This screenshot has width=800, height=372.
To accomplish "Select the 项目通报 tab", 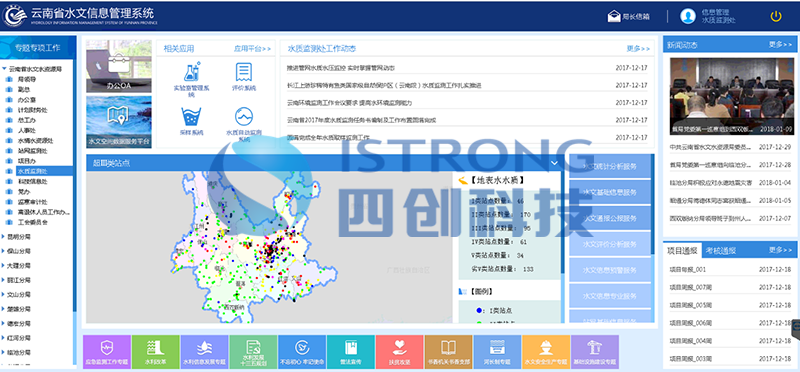I will click(x=682, y=251).
